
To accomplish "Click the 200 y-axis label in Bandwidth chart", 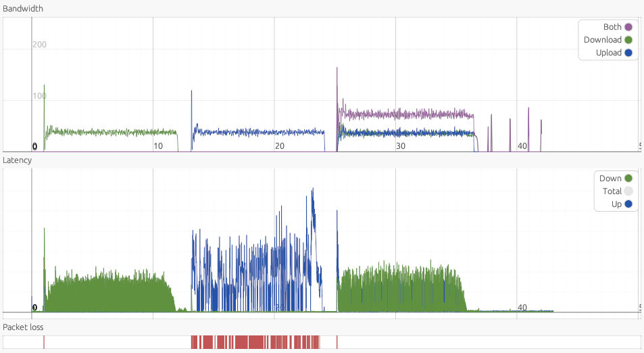I will tap(39, 45).
